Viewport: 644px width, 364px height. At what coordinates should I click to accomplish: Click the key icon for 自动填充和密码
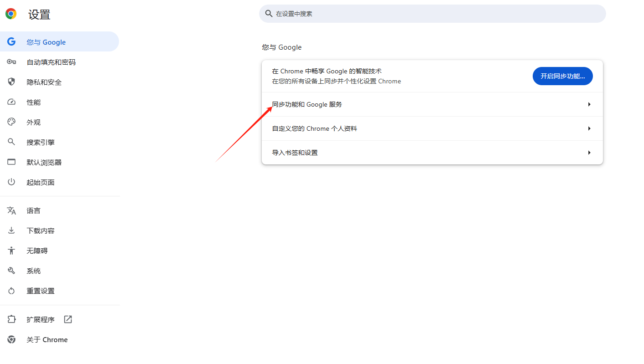pyautogui.click(x=11, y=62)
